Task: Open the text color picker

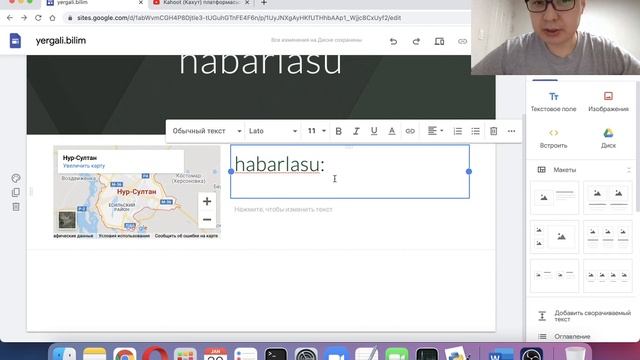Action: pos(392,131)
